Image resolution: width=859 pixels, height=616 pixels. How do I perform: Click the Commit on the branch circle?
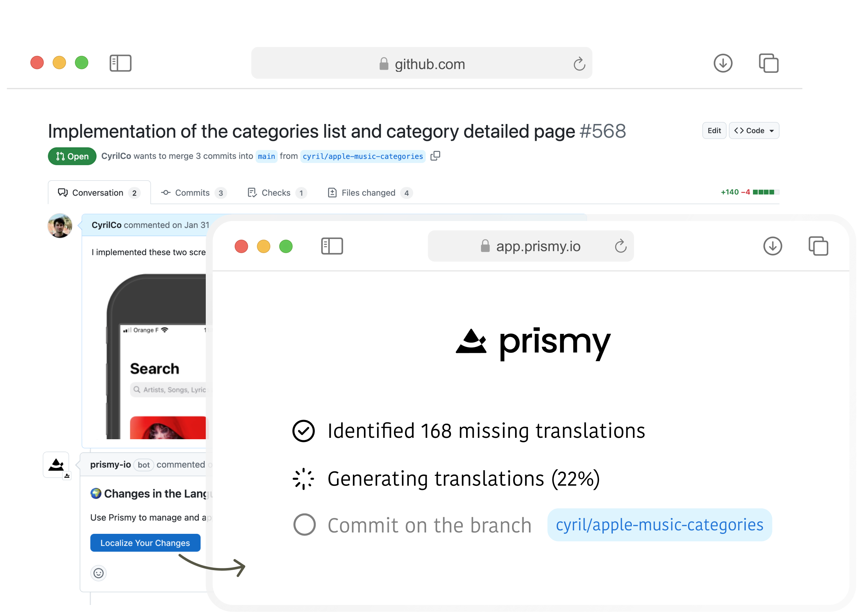click(x=304, y=525)
